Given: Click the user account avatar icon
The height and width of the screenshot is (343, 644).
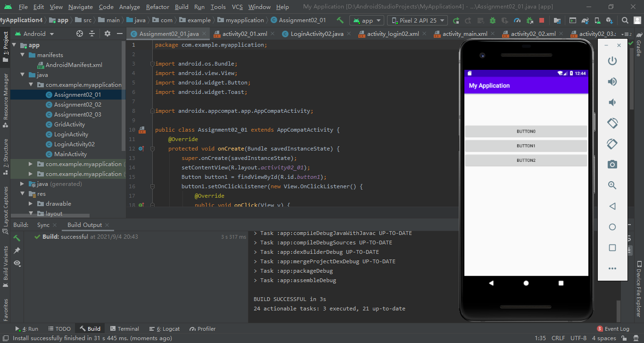Looking at the screenshot, I should coord(637,20).
